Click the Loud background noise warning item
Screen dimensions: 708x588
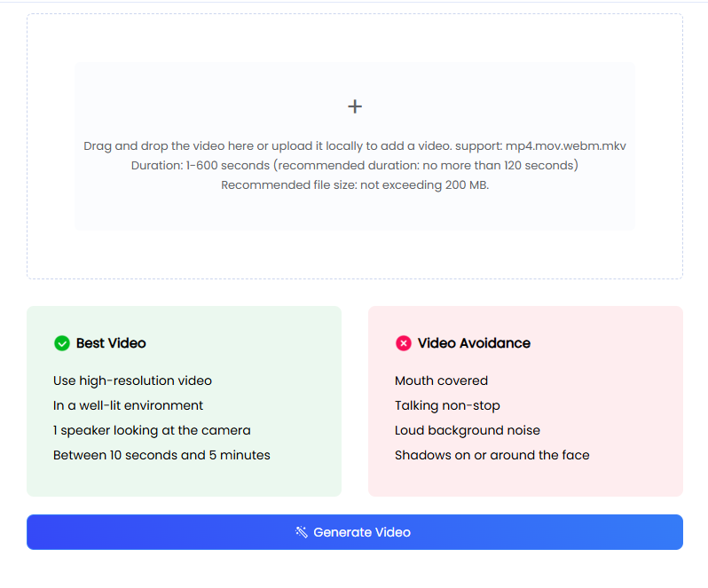tap(467, 430)
